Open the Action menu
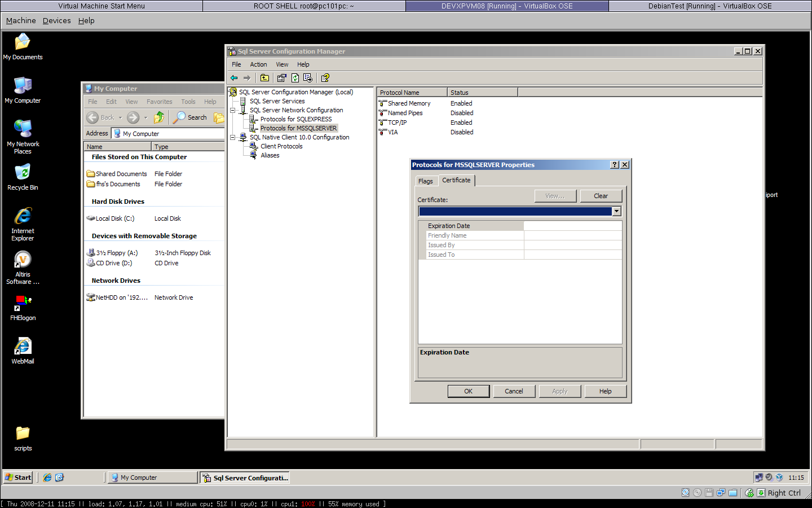The width and height of the screenshot is (812, 508). click(258, 64)
